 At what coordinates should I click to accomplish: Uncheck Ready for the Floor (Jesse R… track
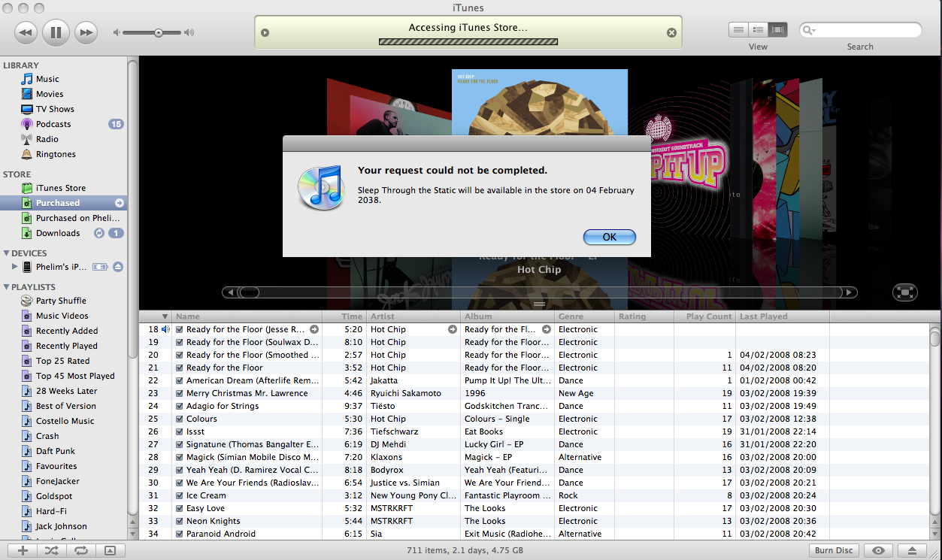click(179, 329)
